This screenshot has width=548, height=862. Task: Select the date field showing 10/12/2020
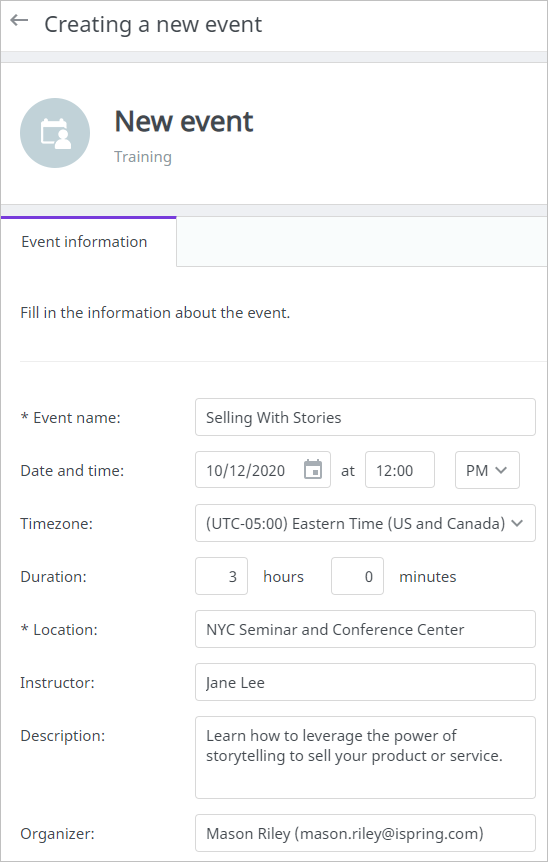point(263,470)
